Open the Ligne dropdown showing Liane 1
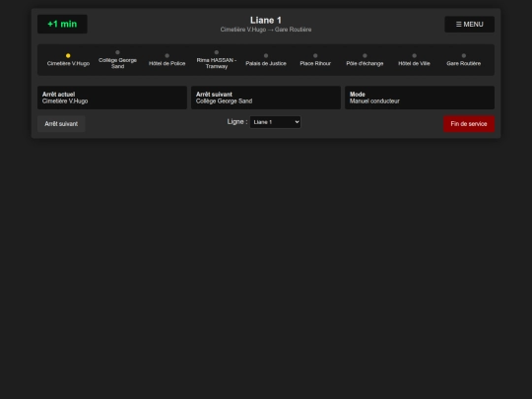 275,122
